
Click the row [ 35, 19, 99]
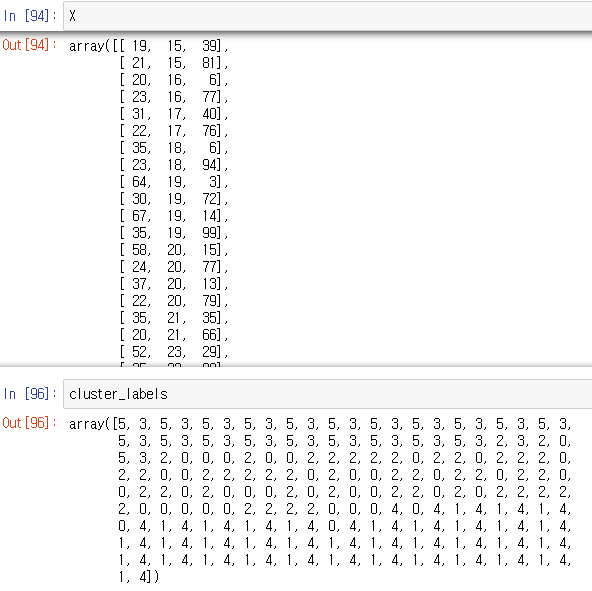pos(174,233)
